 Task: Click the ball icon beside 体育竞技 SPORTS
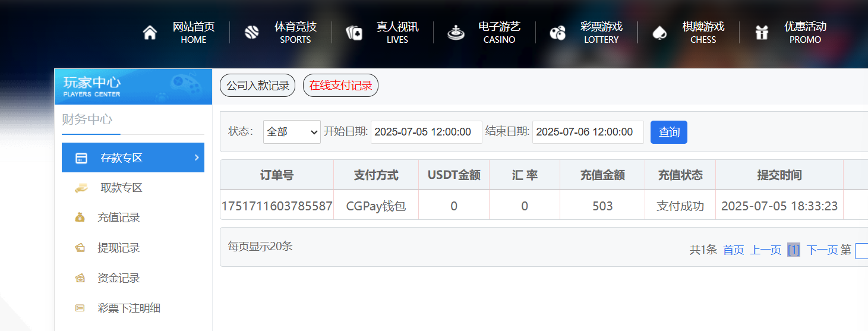coord(252,33)
